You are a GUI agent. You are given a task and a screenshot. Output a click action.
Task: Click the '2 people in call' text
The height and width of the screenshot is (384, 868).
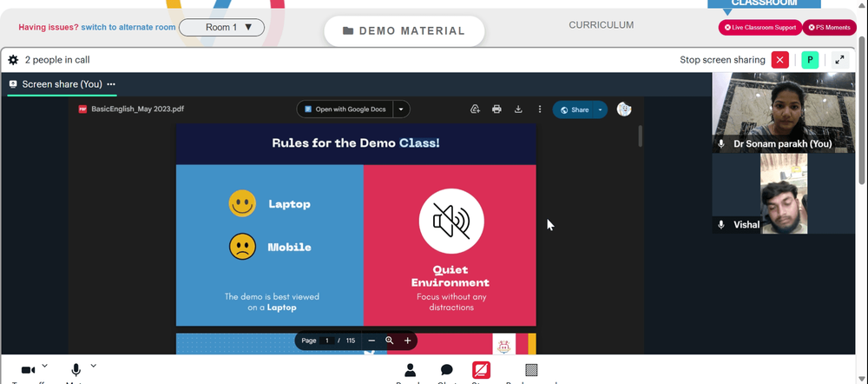(57, 60)
